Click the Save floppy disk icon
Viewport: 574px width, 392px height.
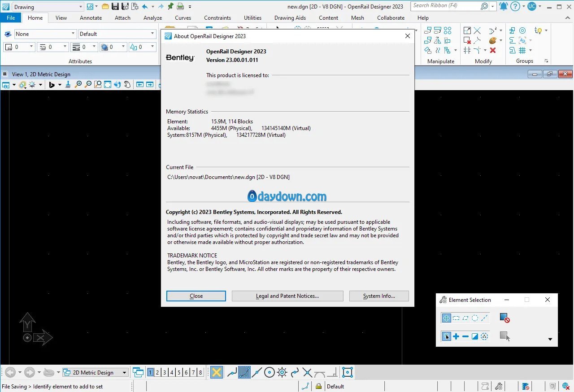click(x=115, y=6)
